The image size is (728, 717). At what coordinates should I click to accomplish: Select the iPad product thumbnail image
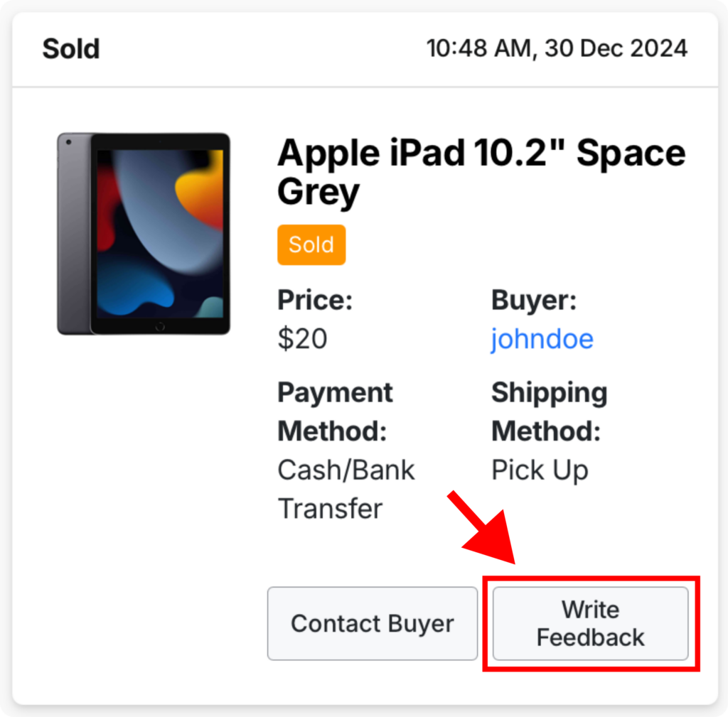[x=144, y=233]
